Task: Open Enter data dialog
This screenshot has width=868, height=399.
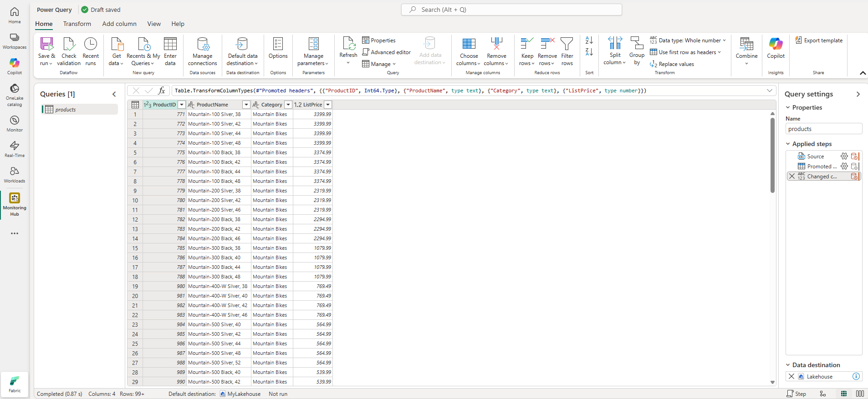Action: tap(170, 51)
